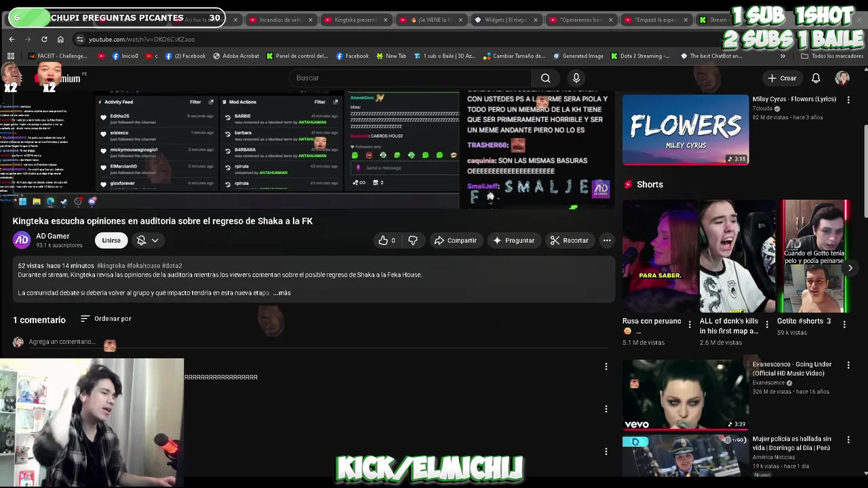The width and height of the screenshot is (868, 488).
Task: Open the Evanescence Going Under thumbnail
Action: tap(686, 395)
